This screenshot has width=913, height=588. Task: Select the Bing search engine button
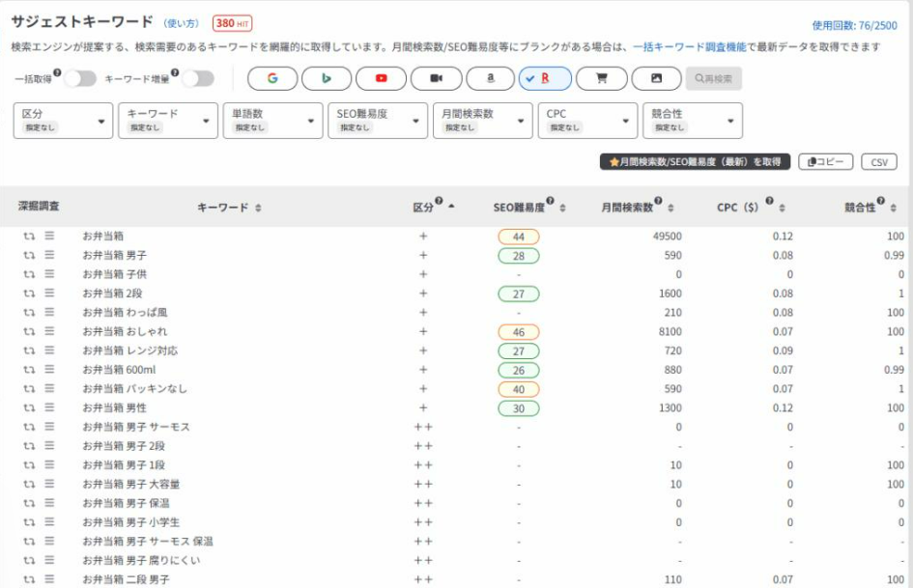pos(327,78)
